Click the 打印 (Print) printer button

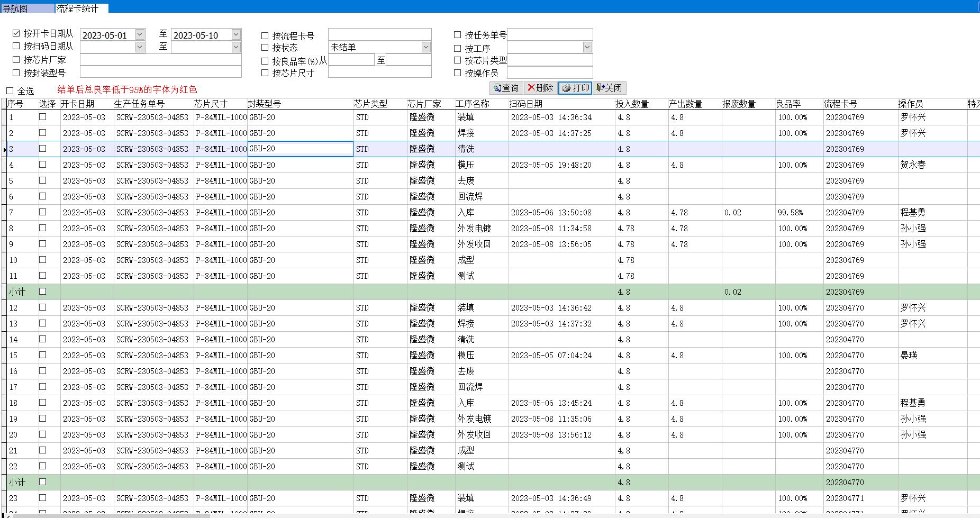pyautogui.click(x=575, y=88)
